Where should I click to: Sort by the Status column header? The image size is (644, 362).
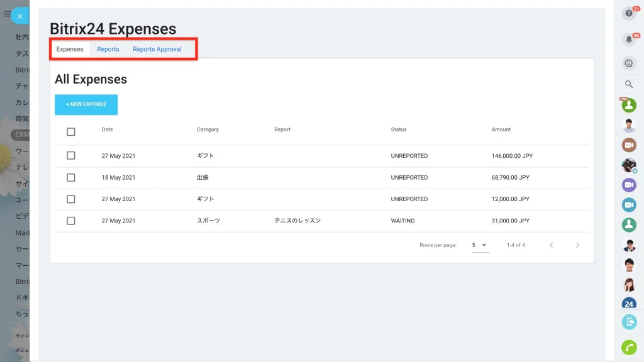click(398, 129)
